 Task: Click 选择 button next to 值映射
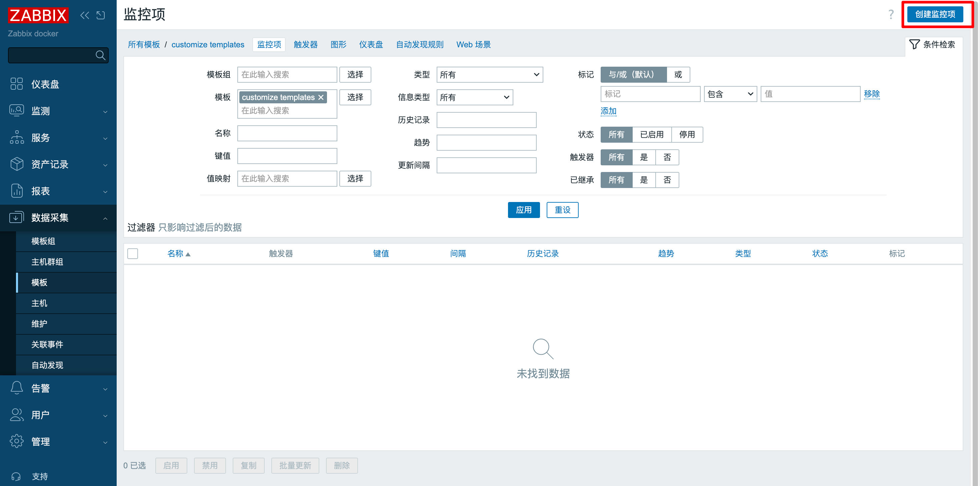coord(355,178)
